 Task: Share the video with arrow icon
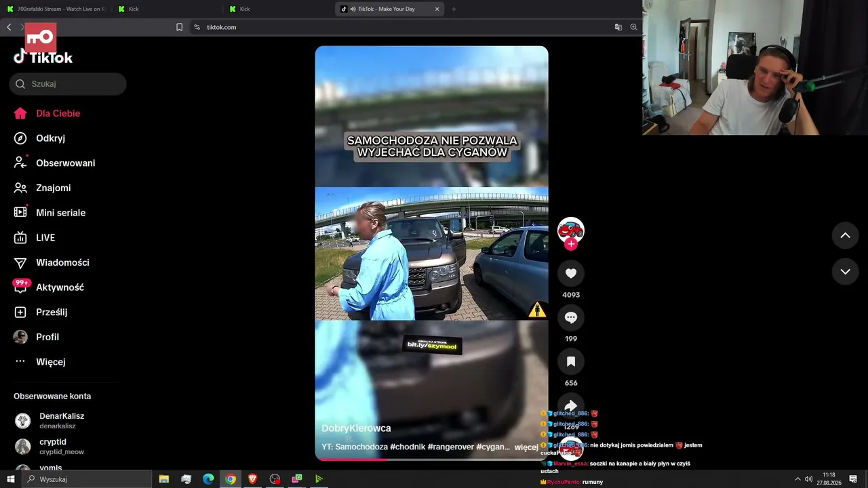571,405
